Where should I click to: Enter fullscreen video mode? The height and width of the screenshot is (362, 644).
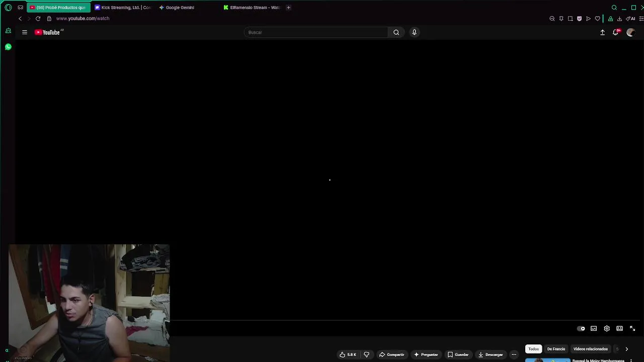(632, 329)
